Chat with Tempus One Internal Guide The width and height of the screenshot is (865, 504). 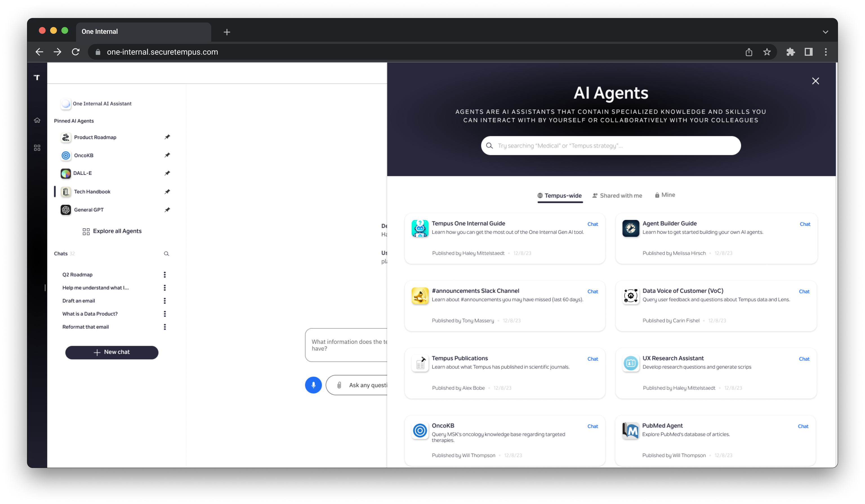click(593, 224)
